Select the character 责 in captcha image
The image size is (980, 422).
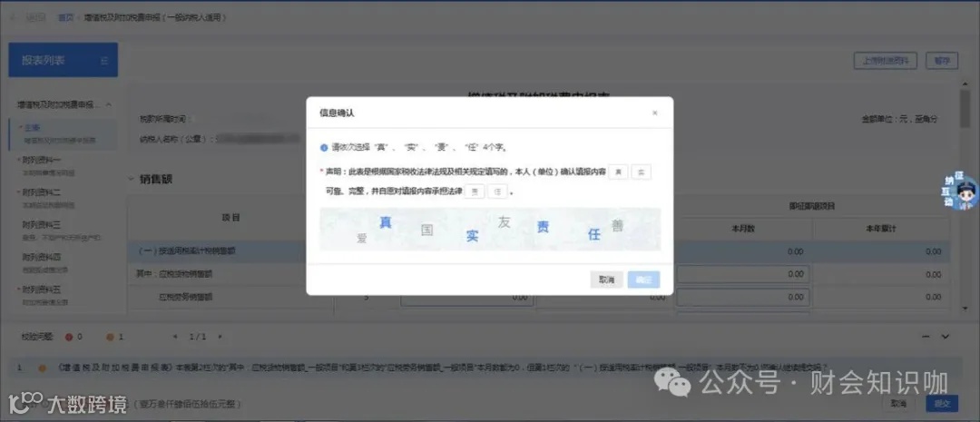[544, 227]
